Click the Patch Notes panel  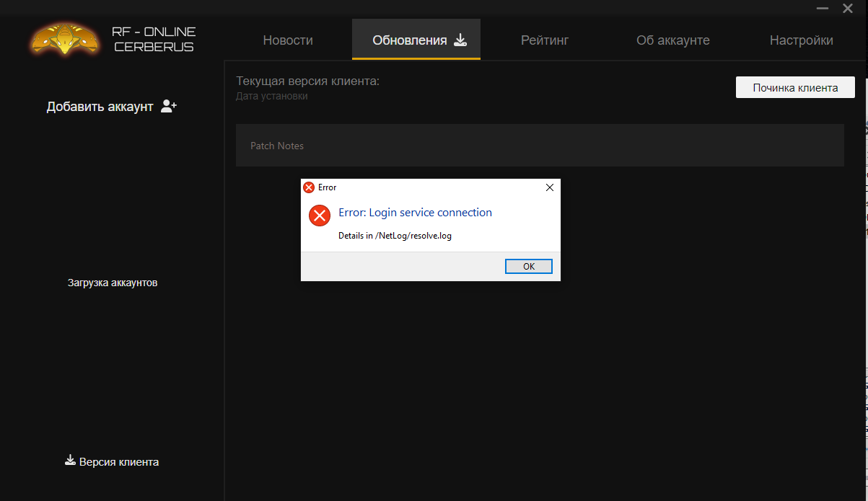point(539,146)
